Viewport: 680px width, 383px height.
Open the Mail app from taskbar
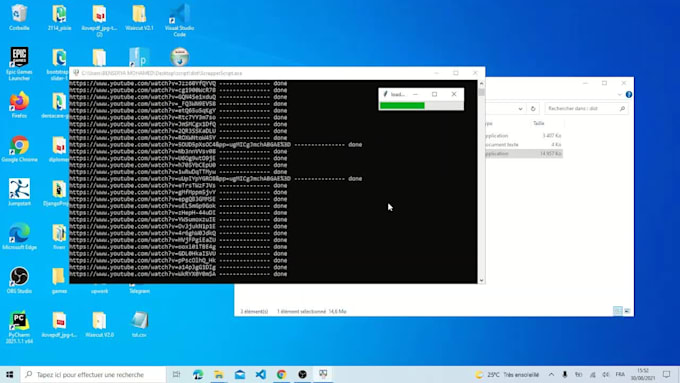[x=239, y=374]
